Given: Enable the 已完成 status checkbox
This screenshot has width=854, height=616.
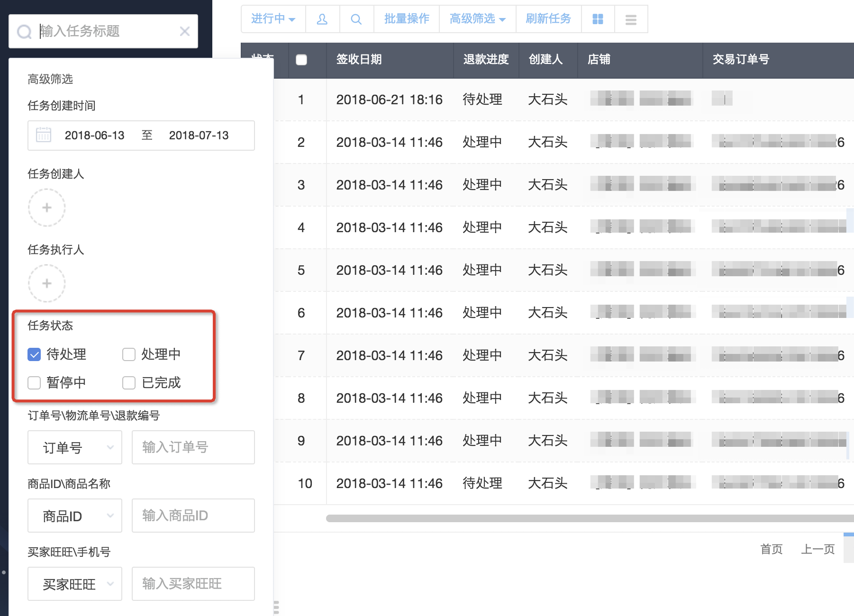Looking at the screenshot, I should pyautogui.click(x=129, y=383).
